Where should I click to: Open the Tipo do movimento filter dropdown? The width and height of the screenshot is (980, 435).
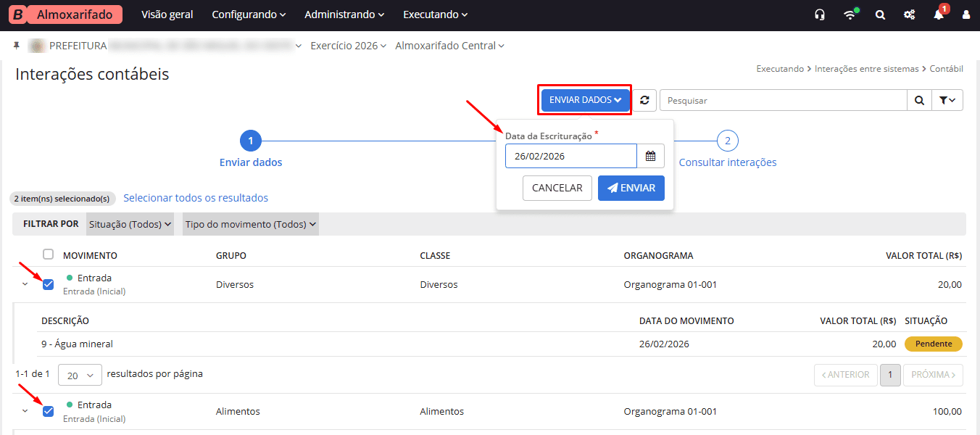(x=251, y=224)
